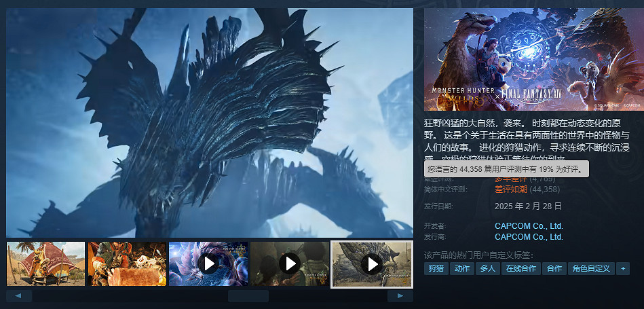
Task: Select the second screenshot thumbnail
Action: click(x=127, y=263)
